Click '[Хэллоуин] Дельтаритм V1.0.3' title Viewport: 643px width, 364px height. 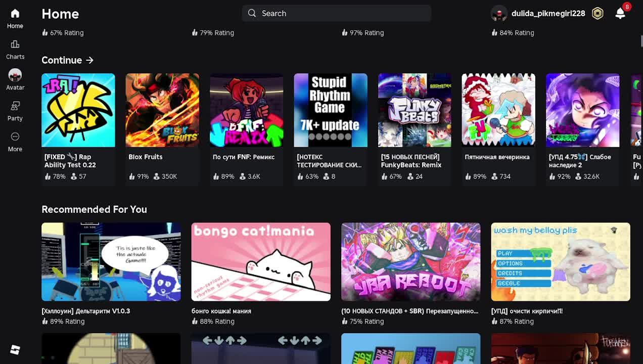86,311
